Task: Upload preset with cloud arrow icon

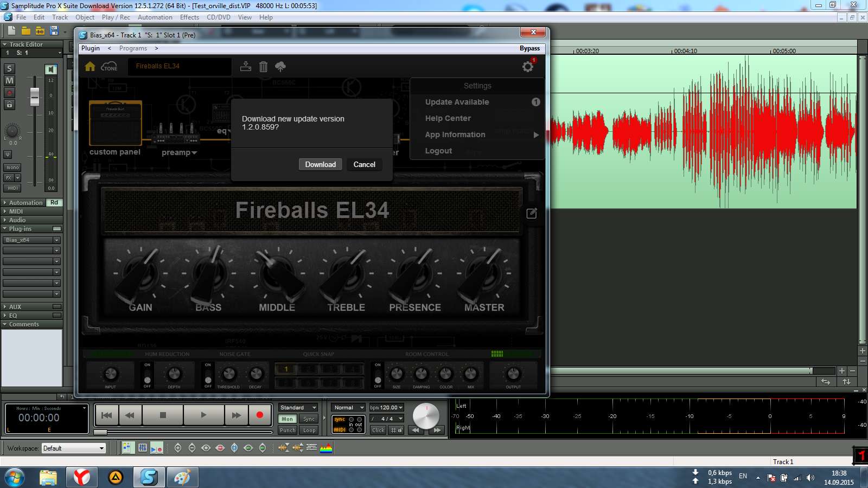Action: pos(280,66)
